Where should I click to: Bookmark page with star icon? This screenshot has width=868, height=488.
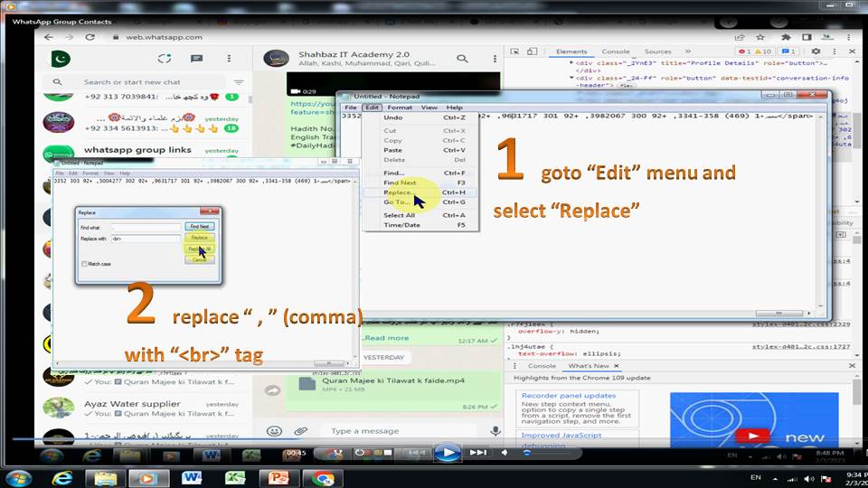[x=760, y=37]
